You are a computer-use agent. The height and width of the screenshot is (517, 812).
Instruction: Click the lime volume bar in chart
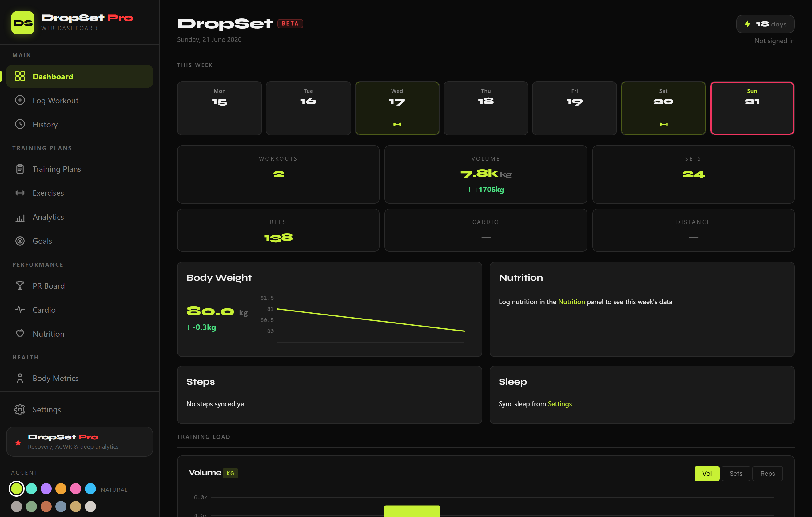pos(412,511)
